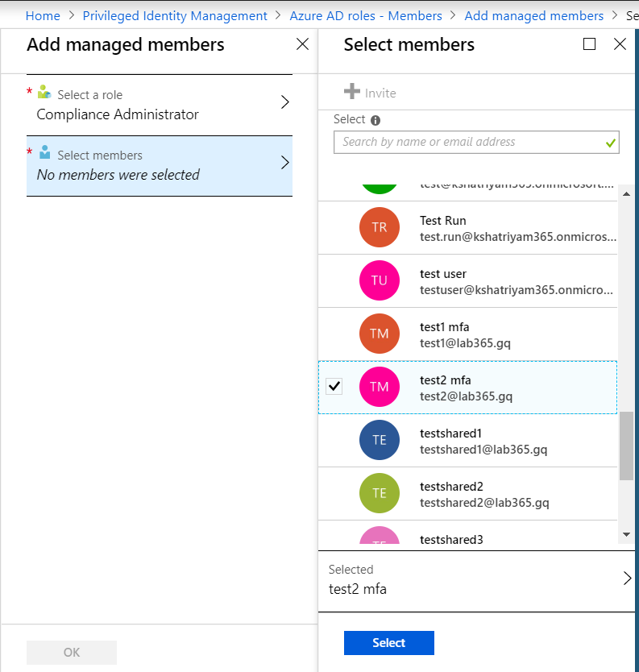Maximize the Select members panel
The image size is (639, 672).
pos(589,44)
